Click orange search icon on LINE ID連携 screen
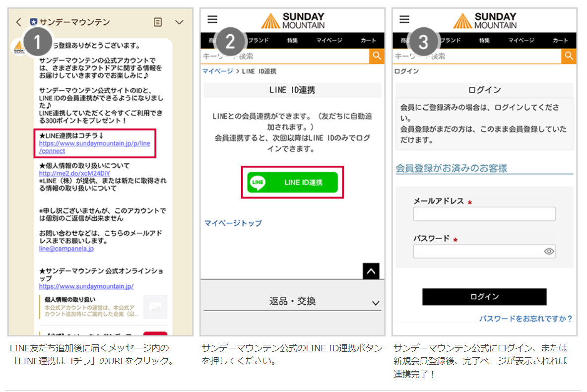 [377, 56]
